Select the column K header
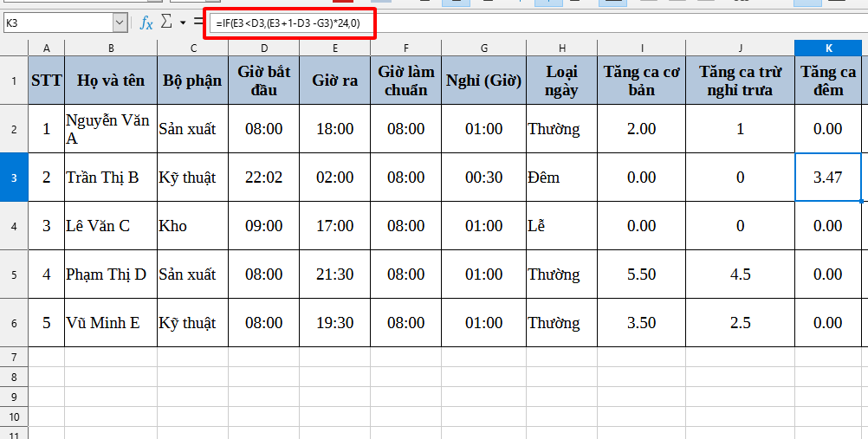This screenshot has height=439, width=868. [828, 48]
